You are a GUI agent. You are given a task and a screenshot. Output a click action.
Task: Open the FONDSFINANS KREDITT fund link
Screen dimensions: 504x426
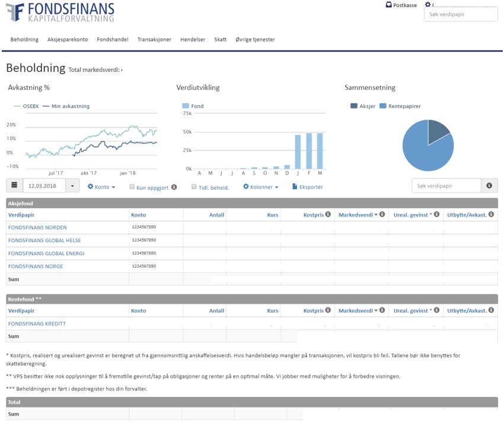coord(37,324)
